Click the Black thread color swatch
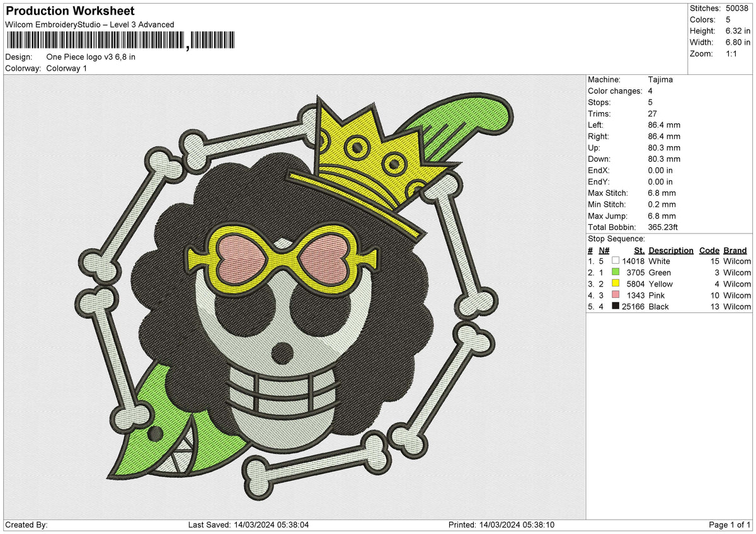 pos(616,306)
